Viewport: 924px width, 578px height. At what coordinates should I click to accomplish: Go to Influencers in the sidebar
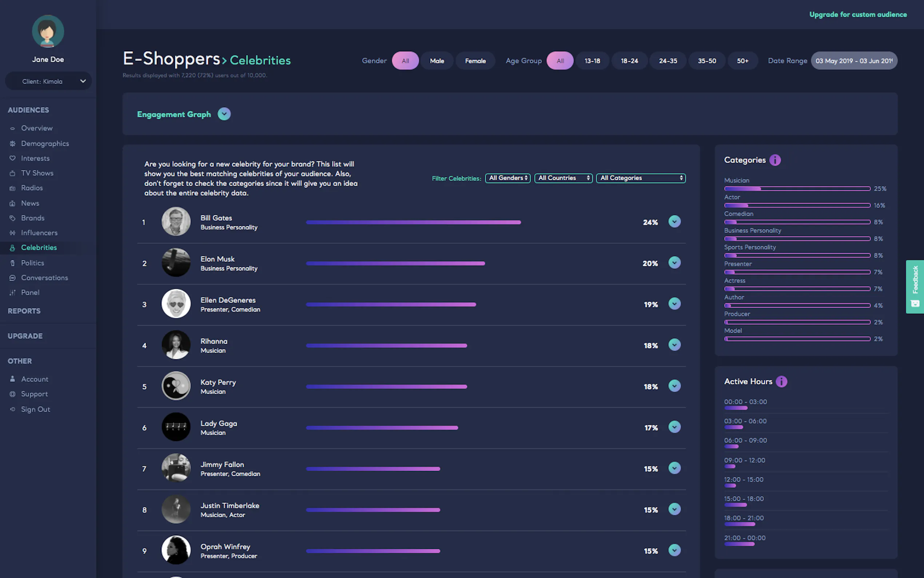pos(39,233)
